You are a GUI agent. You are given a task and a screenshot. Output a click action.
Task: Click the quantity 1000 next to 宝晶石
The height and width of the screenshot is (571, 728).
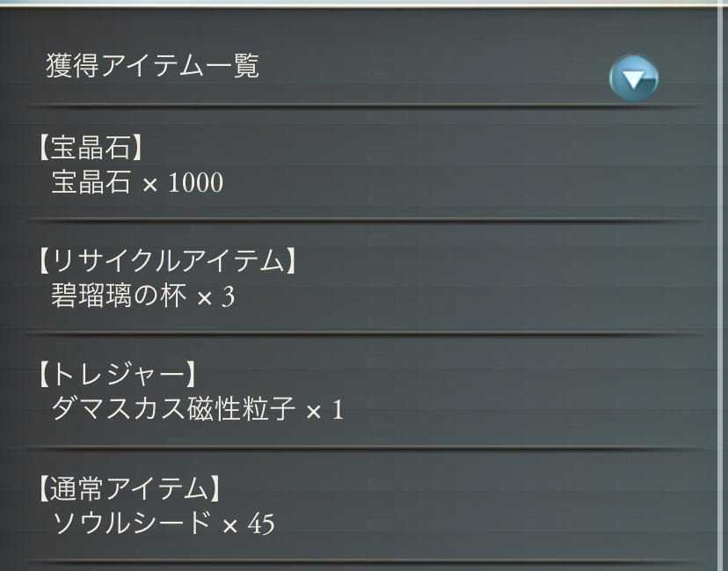pos(195,183)
